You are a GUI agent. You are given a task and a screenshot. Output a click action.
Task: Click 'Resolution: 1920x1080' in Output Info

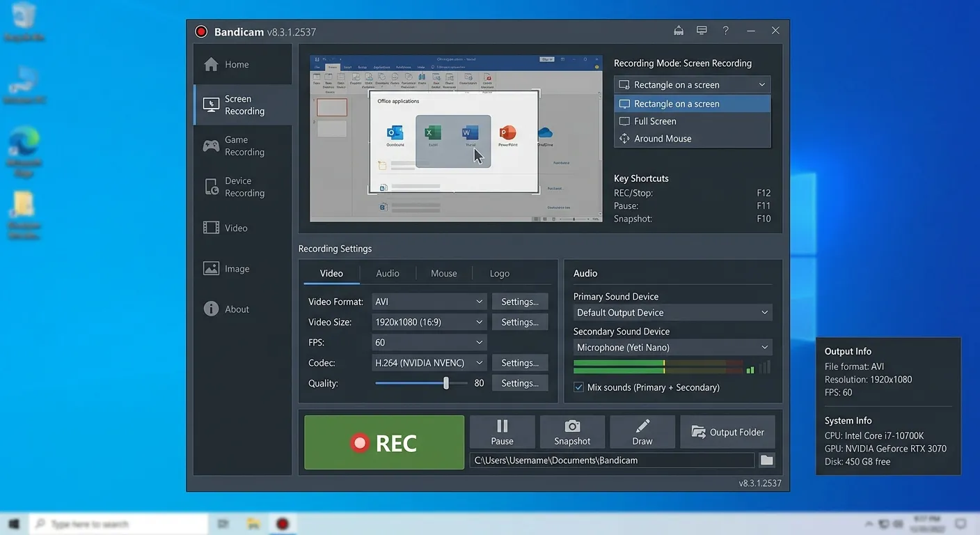pos(868,380)
